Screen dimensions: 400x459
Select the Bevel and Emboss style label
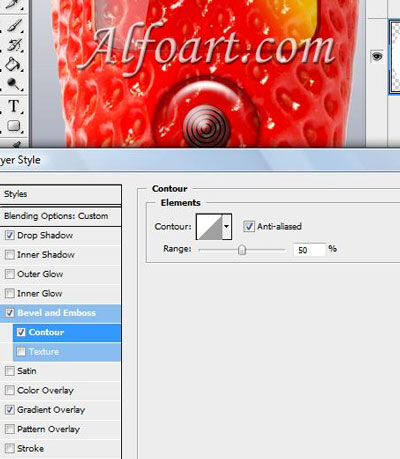57,313
